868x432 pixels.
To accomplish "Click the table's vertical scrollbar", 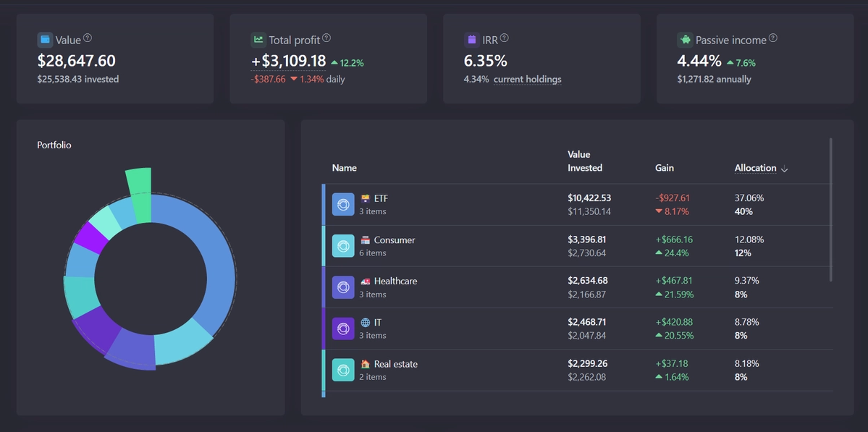I will (x=831, y=210).
